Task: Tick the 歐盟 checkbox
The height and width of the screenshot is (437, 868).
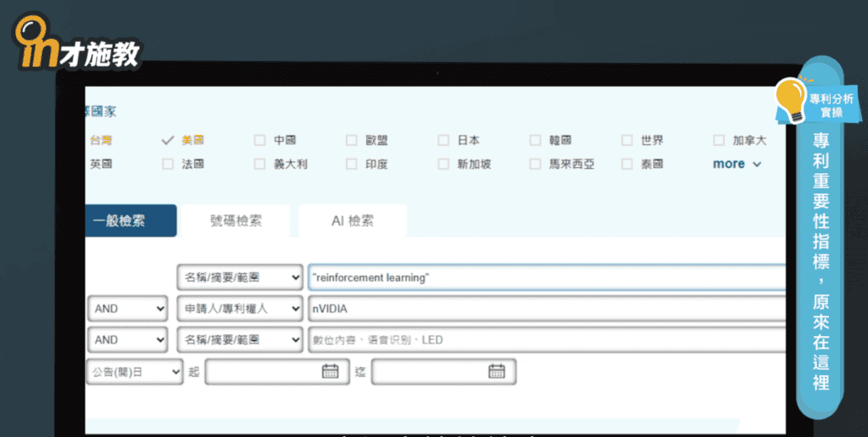Action: click(352, 140)
